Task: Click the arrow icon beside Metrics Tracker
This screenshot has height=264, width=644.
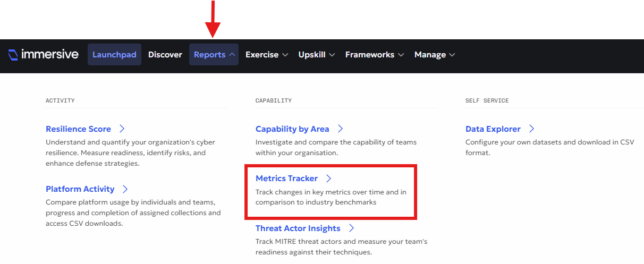Action: (328, 178)
